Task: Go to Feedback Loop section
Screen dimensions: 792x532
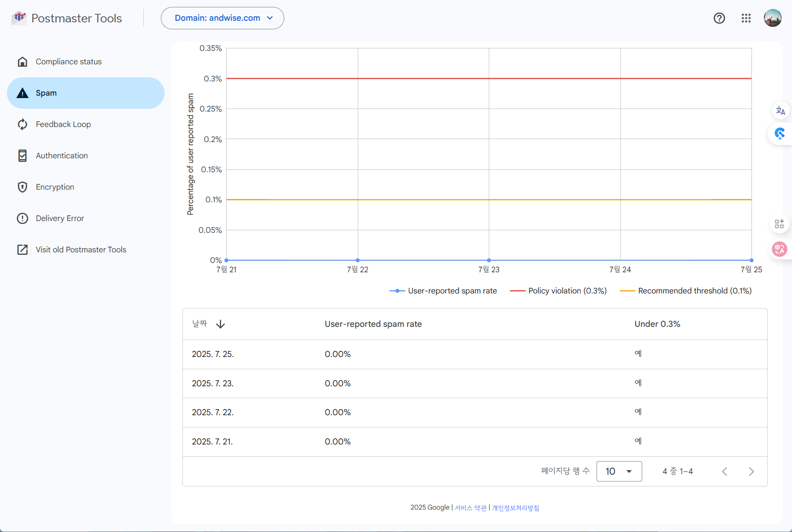Action: 63,124
